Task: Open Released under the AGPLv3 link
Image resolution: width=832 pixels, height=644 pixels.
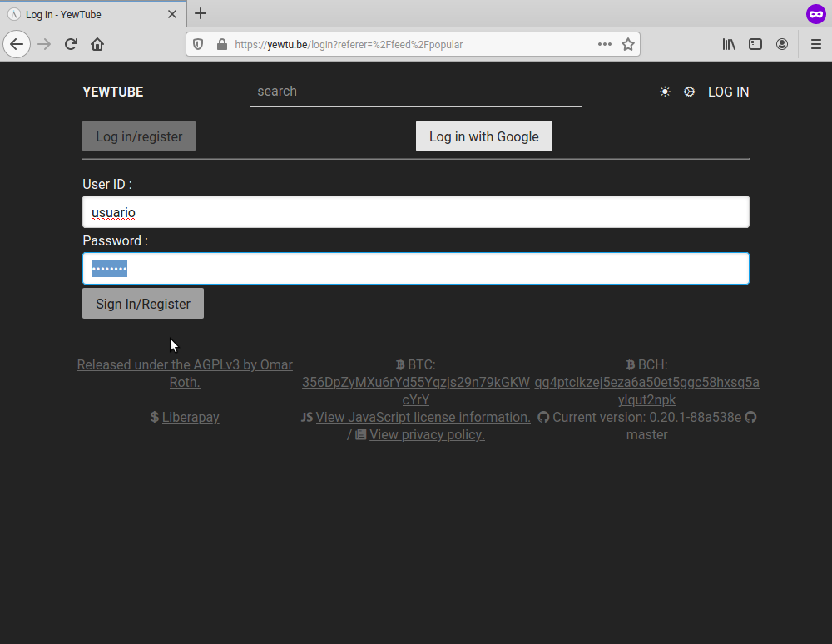Action: point(185,374)
